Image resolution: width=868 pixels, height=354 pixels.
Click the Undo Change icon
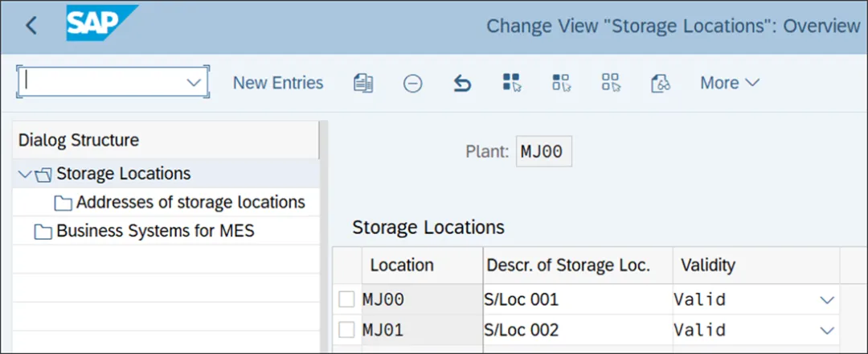click(462, 83)
